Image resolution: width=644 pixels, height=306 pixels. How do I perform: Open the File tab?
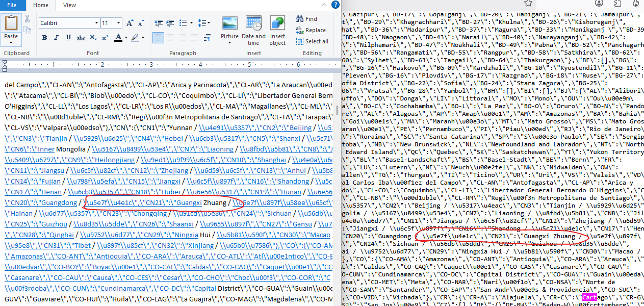[12, 5]
